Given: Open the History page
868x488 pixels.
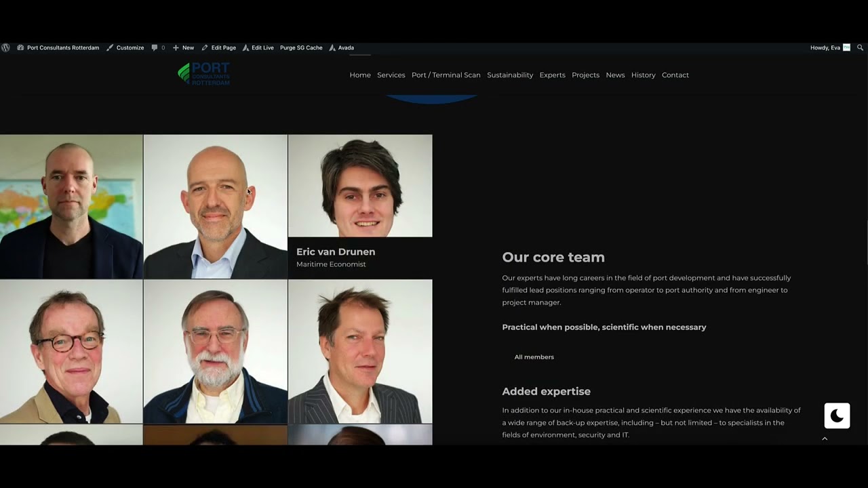Looking at the screenshot, I should 644,75.
